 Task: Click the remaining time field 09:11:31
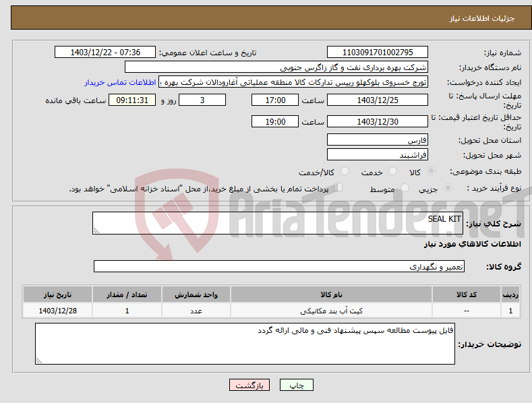132,100
